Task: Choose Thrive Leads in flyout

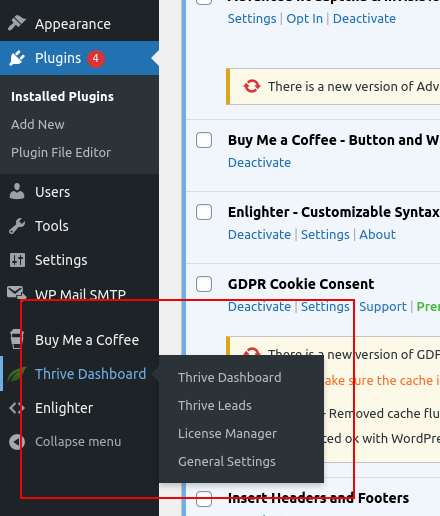Action: pyautogui.click(x=215, y=406)
